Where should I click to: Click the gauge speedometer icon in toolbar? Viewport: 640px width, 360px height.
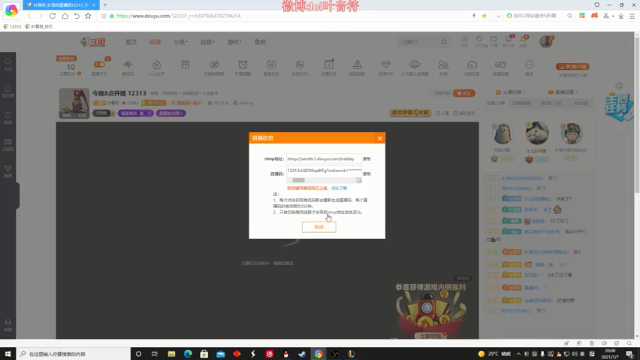(x=472, y=64)
